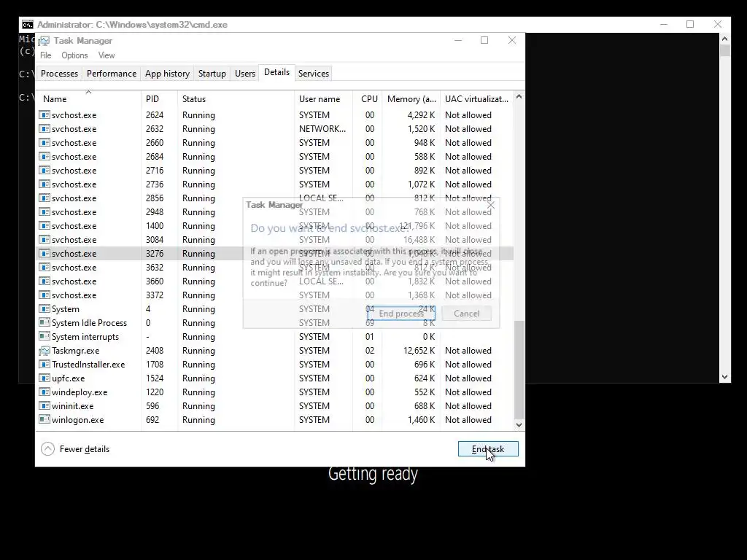
Task: Open the View menu
Action: coord(107,55)
